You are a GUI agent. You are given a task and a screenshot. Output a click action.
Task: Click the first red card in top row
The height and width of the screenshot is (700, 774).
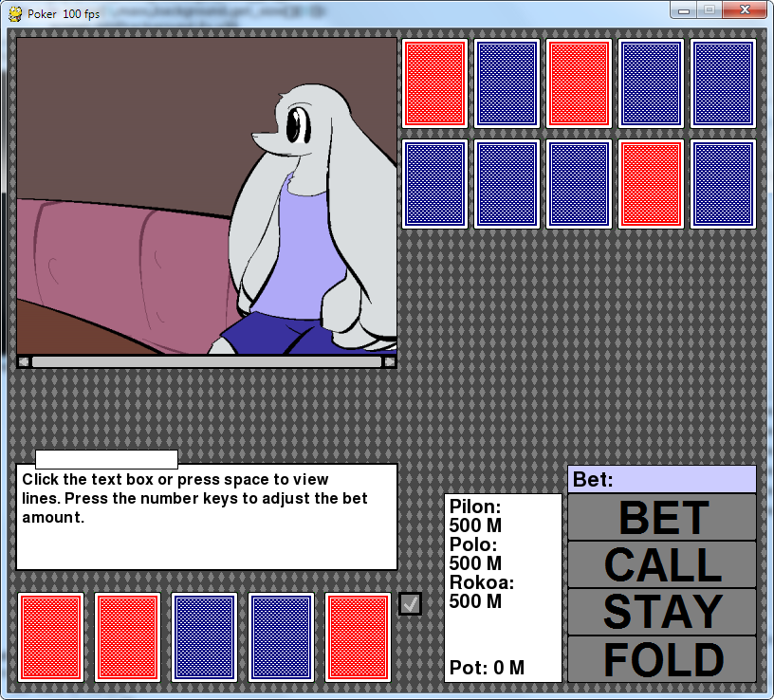pos(435,83)
